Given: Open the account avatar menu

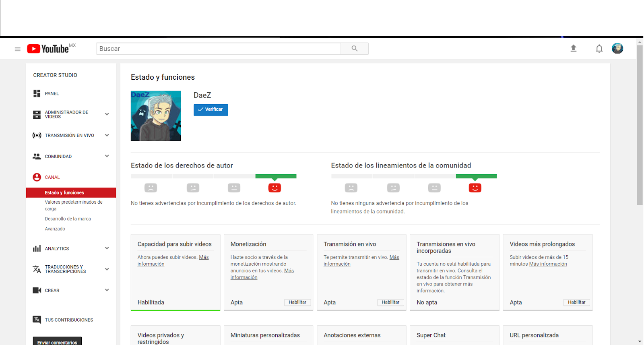Looking at the screenshot, I should coord(617,48).
